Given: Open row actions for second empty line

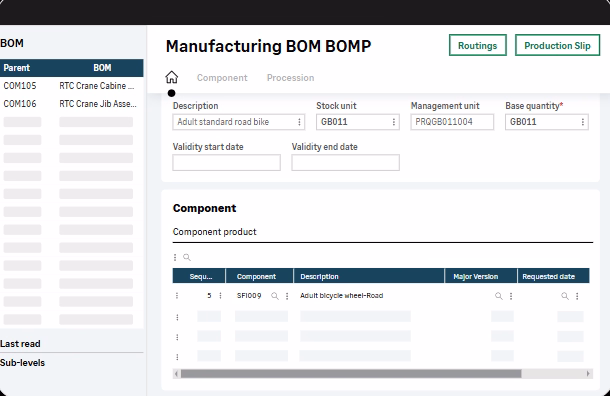Looking at the screenshot, I should pos(177,337).
